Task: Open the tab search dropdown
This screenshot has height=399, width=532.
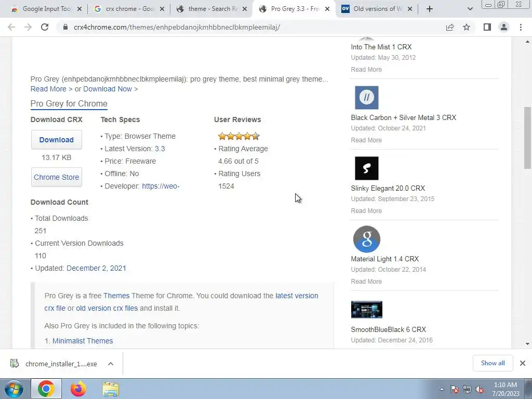Action: [470, 9]
